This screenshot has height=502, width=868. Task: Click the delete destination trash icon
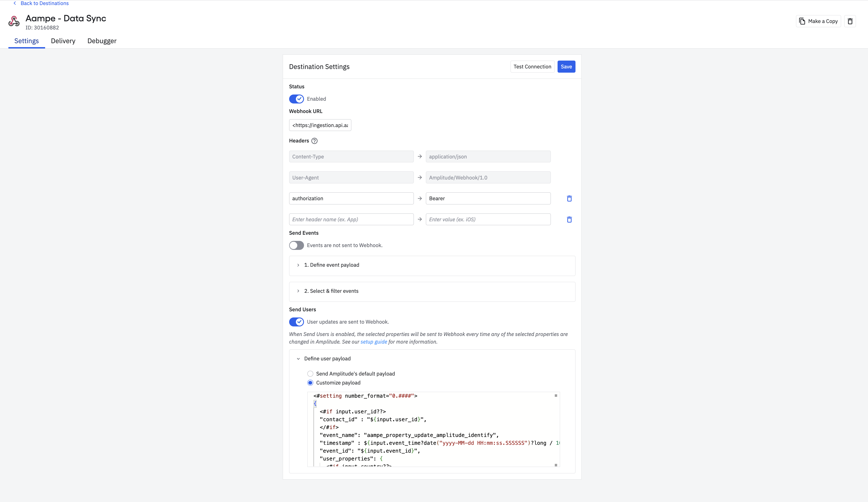point(850,21)
